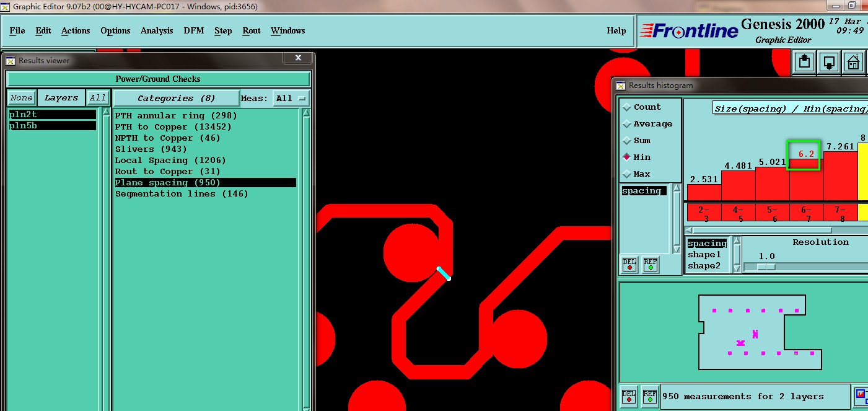This screenshot has width=868, height=411.
Task: Click the Resolution slider handle
Action: click(766, 267)
